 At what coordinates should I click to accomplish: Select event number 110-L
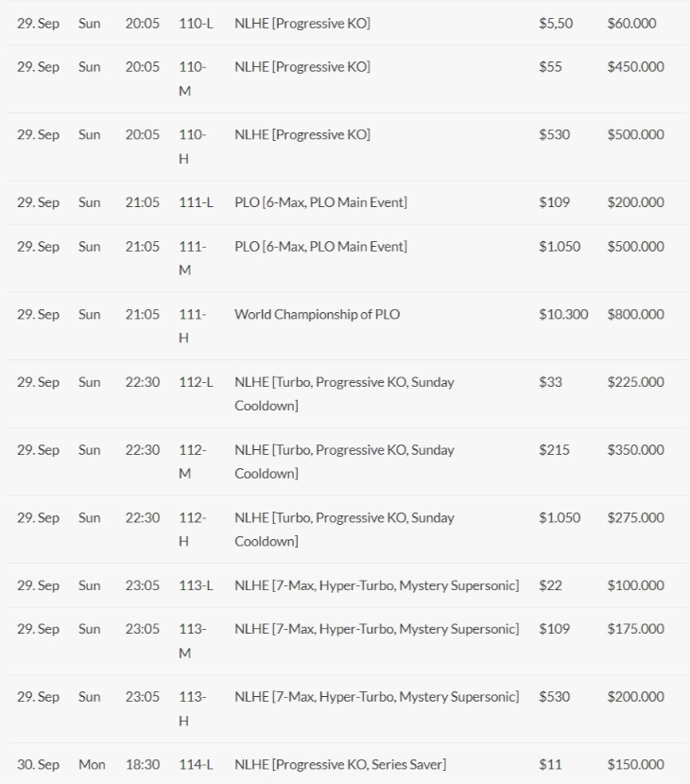point(196,24)
